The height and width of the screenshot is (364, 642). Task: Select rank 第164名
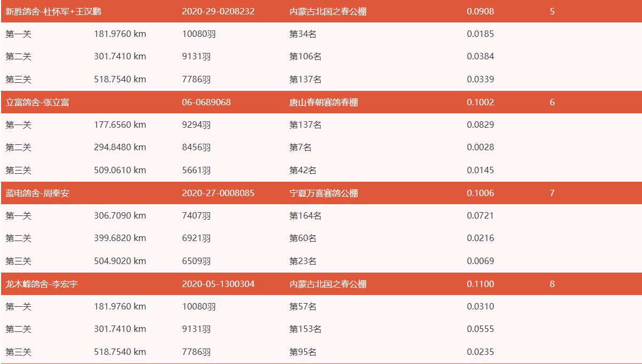tap(305, 216)
